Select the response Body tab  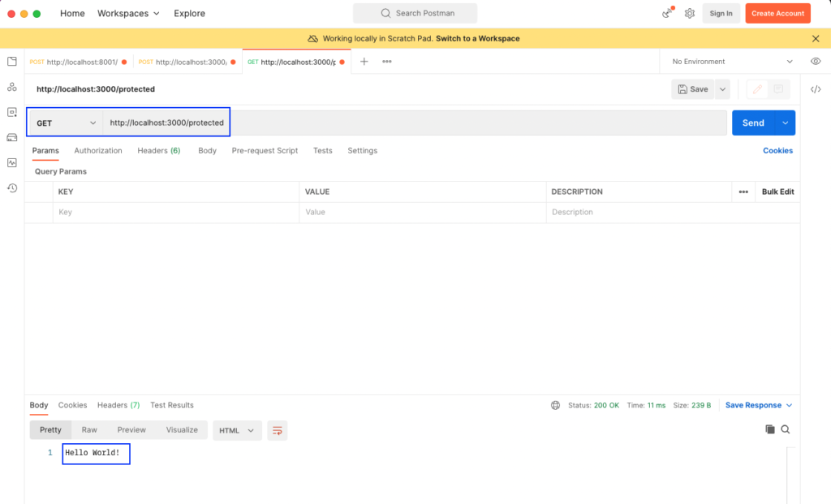(39, 405)
